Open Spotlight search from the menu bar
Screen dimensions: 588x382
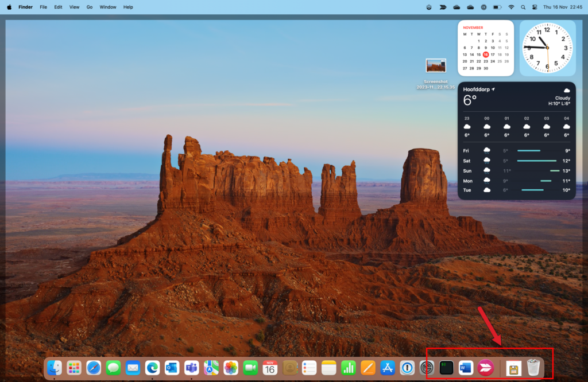coord(523,7)
